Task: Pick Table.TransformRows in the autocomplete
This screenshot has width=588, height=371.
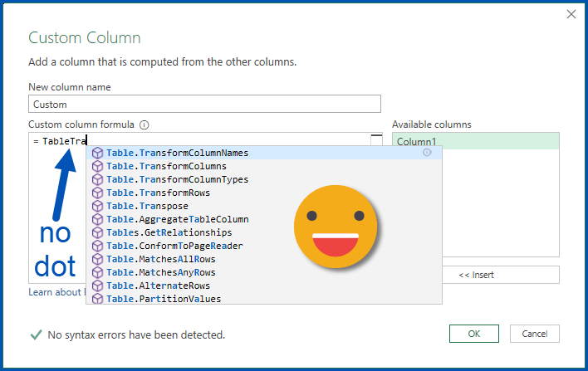Action: 158,193
